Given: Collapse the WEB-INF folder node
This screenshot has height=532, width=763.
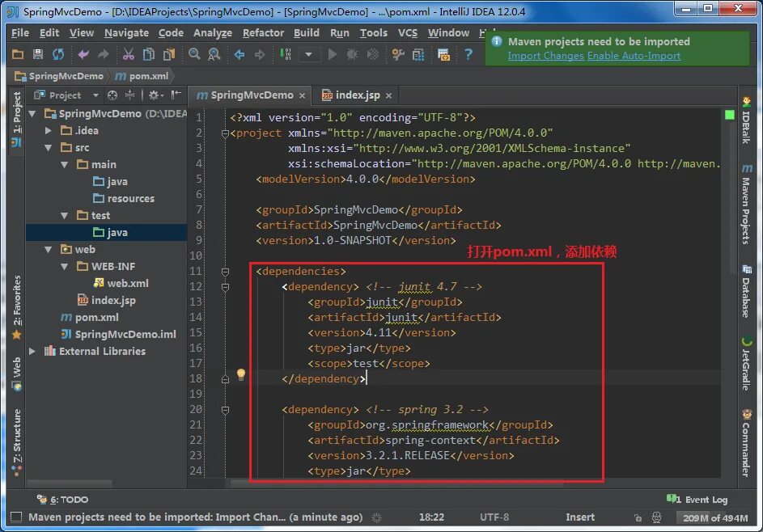Looking at the screenshot, I should (x=64, y=267).
